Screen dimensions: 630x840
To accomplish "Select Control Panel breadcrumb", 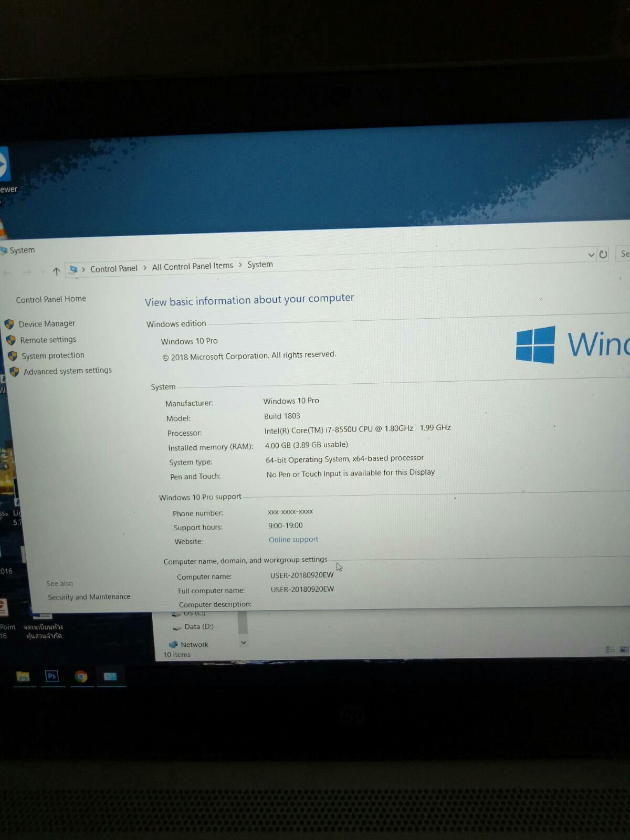I will pyautogui.click(x=113, y=268).
